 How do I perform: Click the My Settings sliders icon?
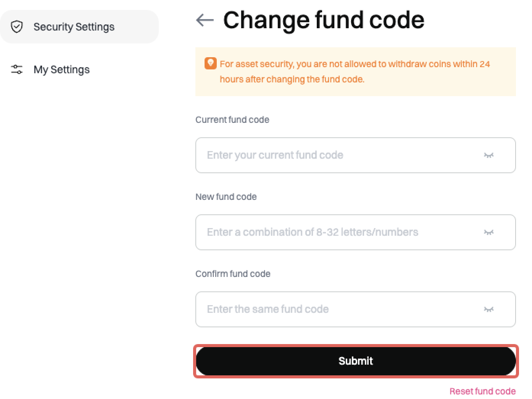coord(17,69)
